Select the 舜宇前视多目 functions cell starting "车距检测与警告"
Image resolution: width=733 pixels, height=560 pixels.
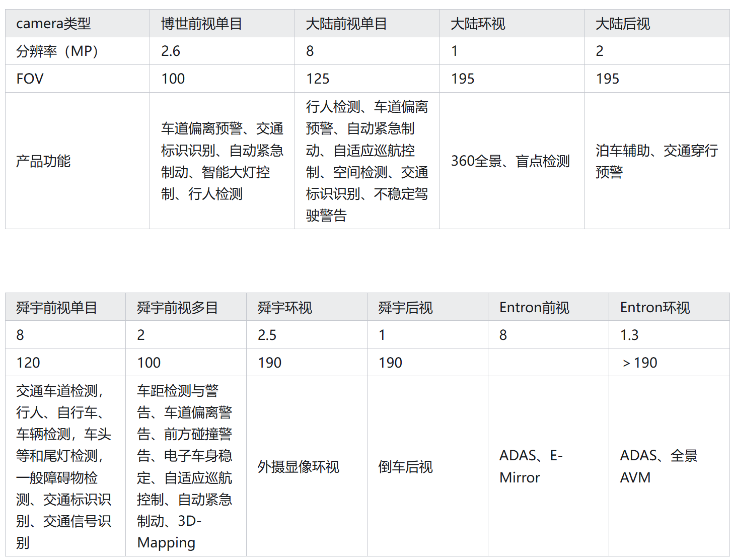186,466
